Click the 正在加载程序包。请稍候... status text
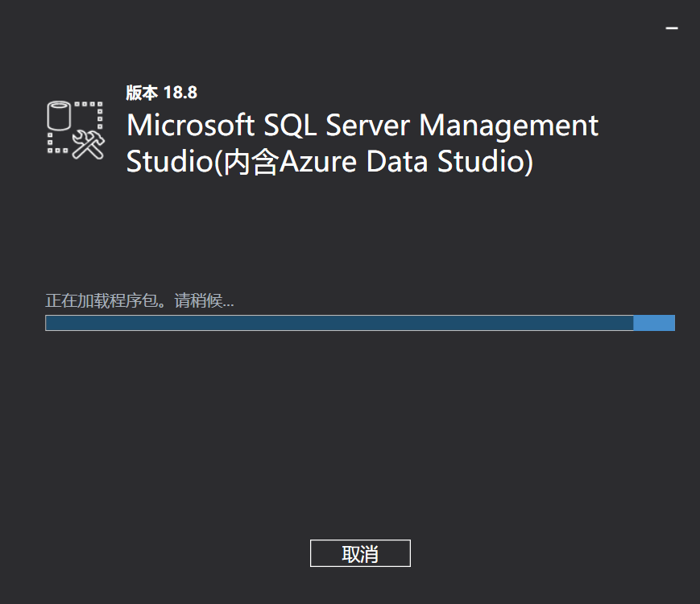Viewport: 700px width, 604px height. tap(139, 300)
